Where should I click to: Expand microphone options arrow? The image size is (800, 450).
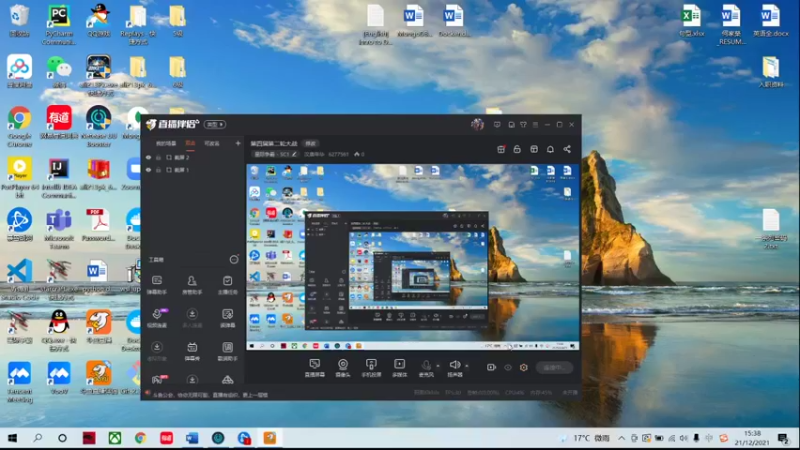tap(438, 366)
